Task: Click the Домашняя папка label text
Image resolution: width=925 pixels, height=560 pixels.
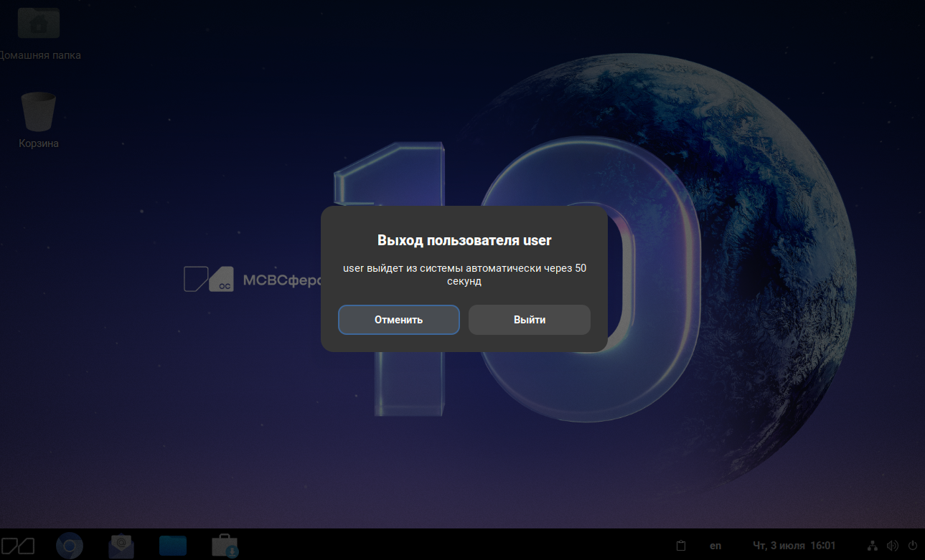Action: point(40,55)
